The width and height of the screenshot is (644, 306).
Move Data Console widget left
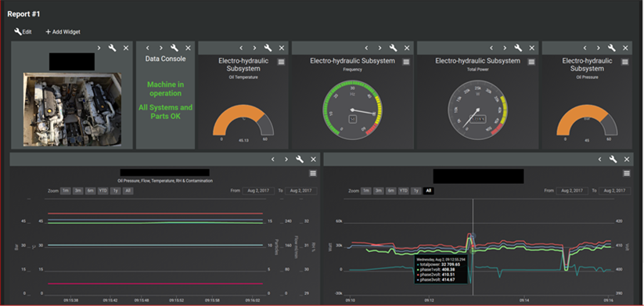click(x=147, y=48)
